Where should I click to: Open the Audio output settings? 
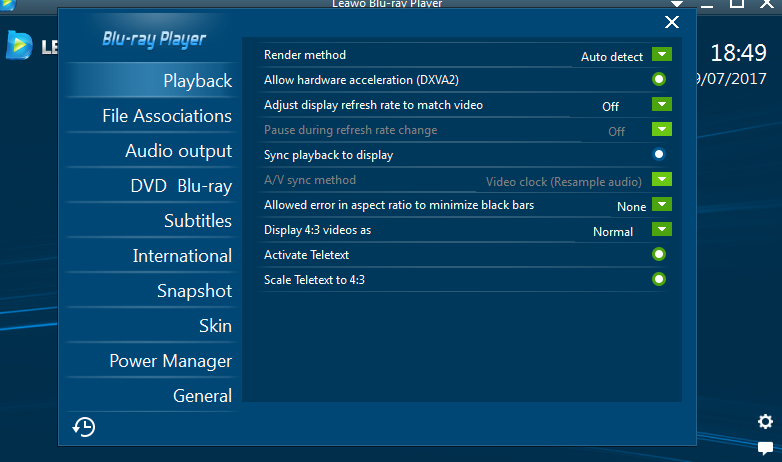click(x=178, y=151)
